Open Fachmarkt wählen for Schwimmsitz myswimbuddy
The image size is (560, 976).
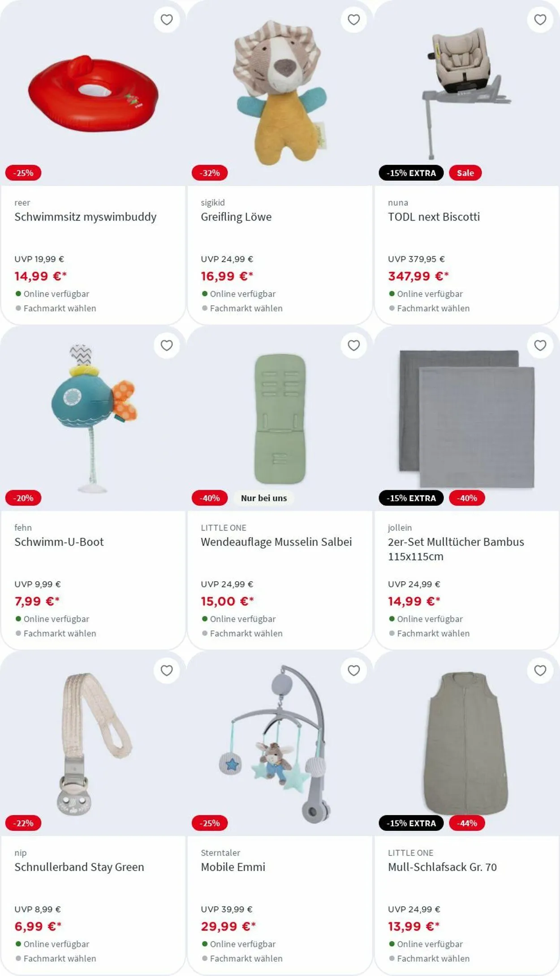point(60,308)
